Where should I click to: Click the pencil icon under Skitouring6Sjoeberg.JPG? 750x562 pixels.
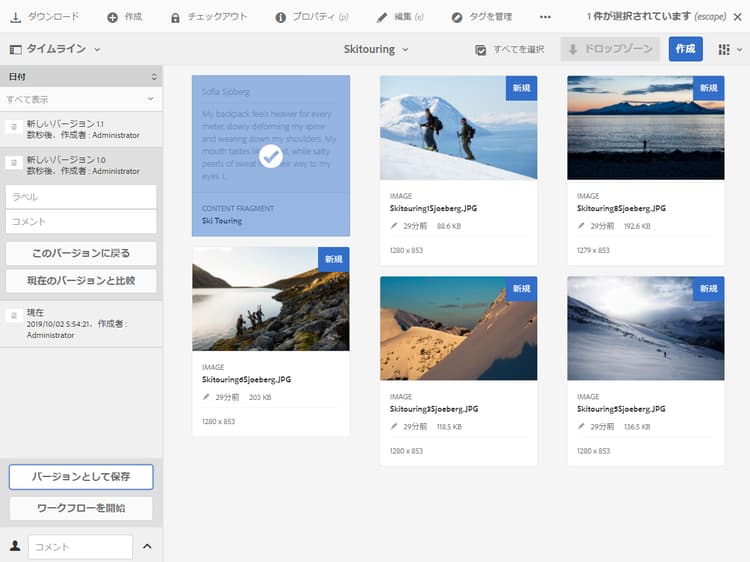tap(206, 397)
